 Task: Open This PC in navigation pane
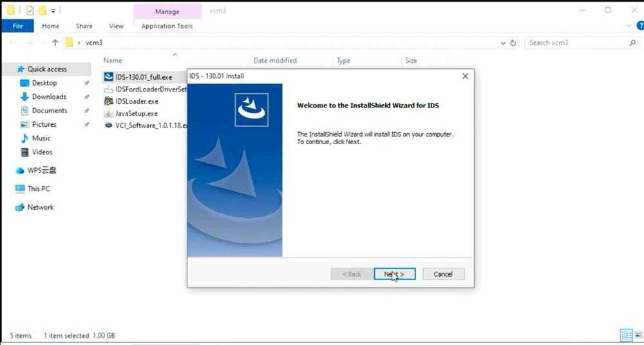pos(38,189)
